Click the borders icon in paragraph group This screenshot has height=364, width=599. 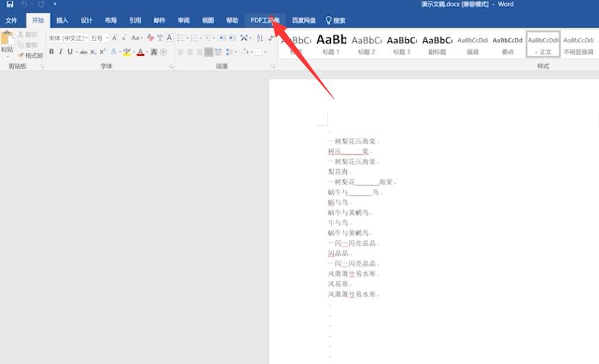[258, 52]
